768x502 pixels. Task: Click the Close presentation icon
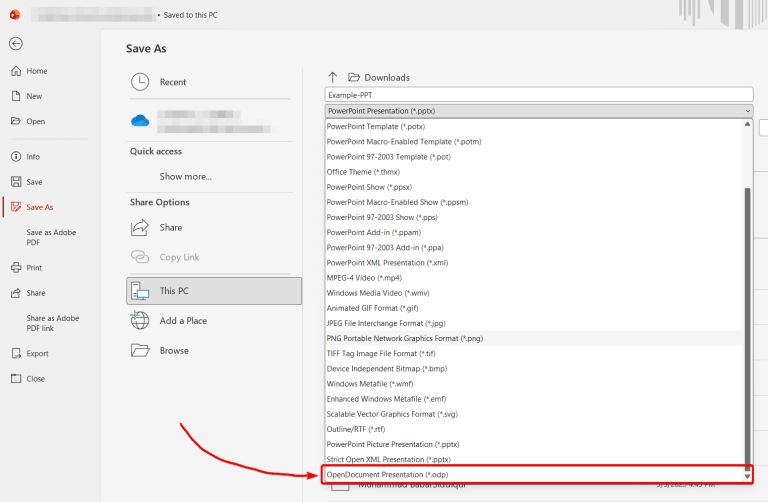16,379
